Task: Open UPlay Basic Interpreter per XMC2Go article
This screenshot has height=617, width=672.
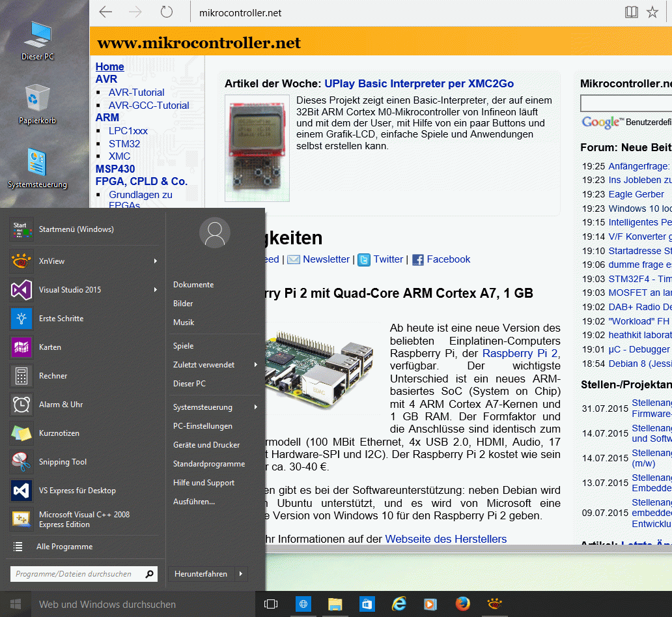Action: pyautogui.click(x=419, y=83)
